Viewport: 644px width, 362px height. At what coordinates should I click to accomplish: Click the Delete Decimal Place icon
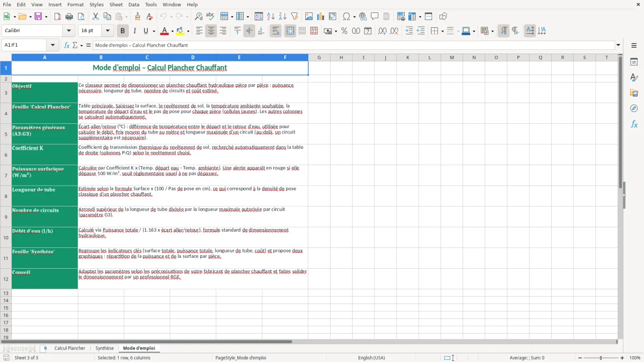[394, 31]
